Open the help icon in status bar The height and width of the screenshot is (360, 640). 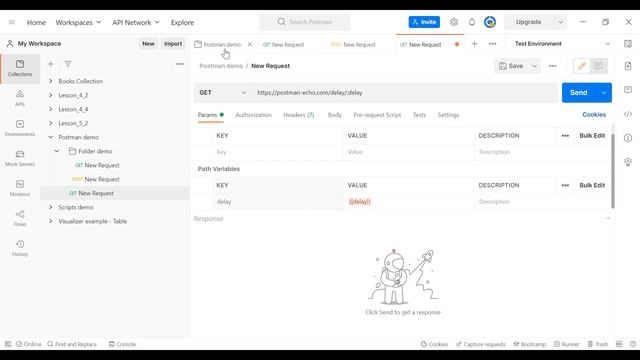pyautogui.click(x=633, y=344)
